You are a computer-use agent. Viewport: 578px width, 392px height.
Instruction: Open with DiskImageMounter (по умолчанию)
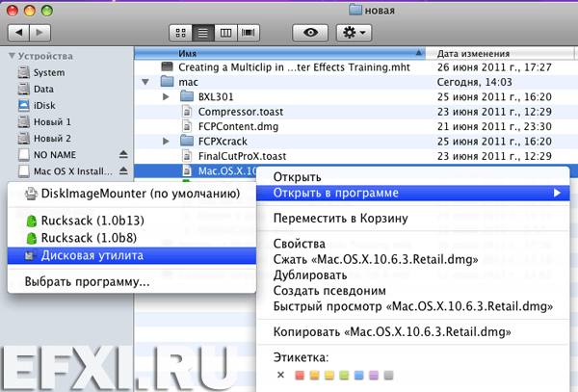pyautogui.click(x=132, y=194)
